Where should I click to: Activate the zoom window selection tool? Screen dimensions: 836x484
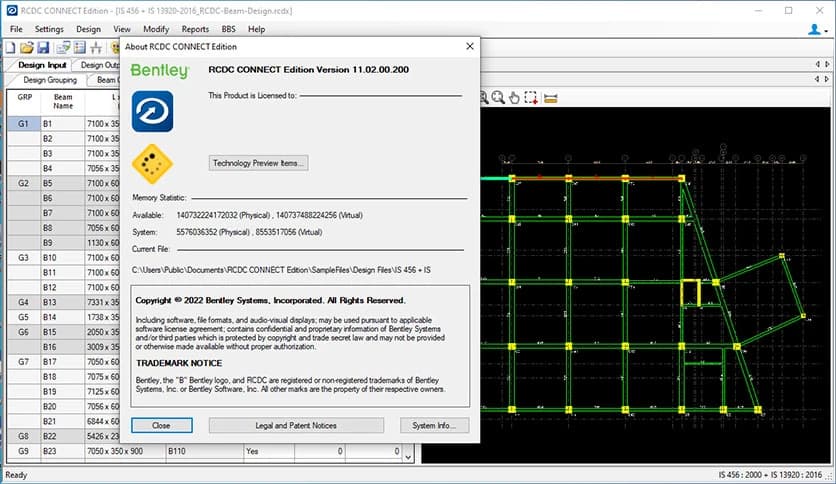pyautogui.click(x=531, y=97)
